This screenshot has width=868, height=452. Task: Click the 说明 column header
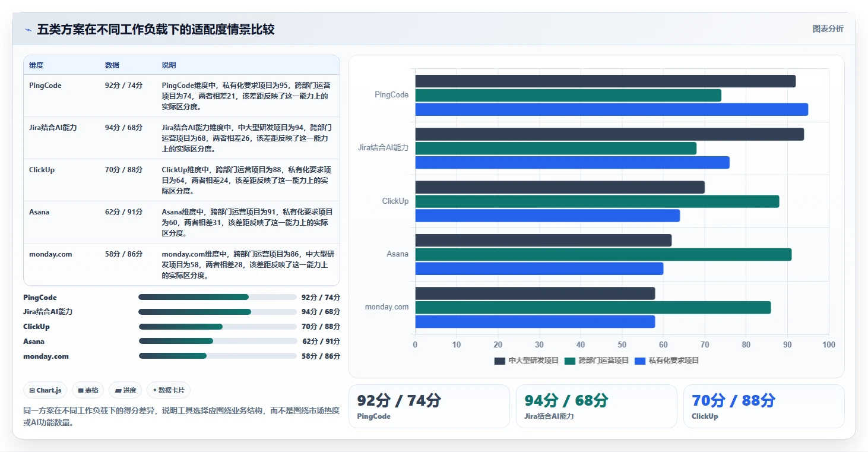coord(169,65)
